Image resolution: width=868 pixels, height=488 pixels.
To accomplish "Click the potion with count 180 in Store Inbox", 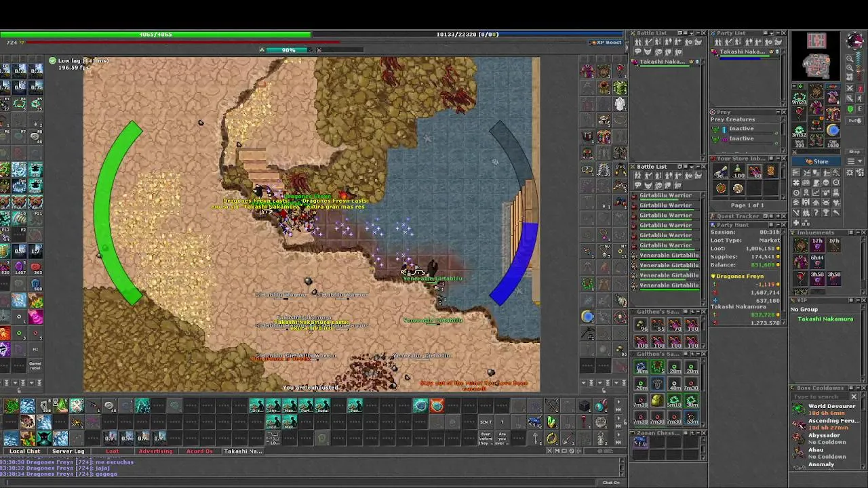I will click(737, 171).
